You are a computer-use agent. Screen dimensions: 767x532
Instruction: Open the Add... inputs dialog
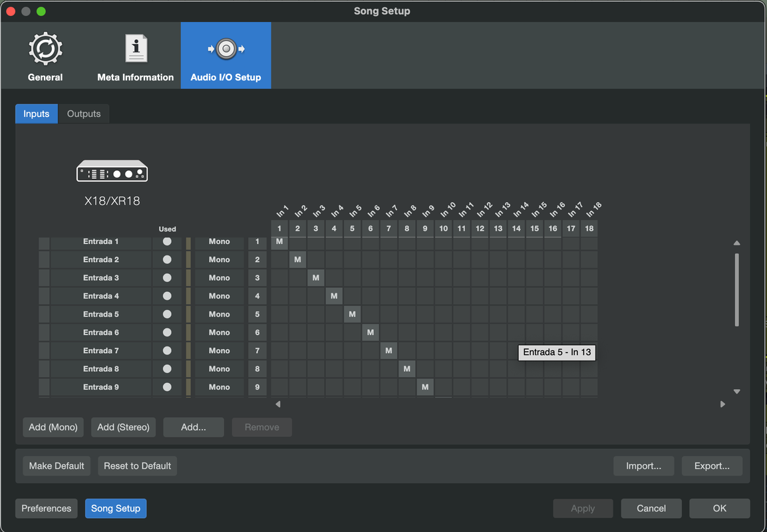pyautogui.click(x=193, y=427)
